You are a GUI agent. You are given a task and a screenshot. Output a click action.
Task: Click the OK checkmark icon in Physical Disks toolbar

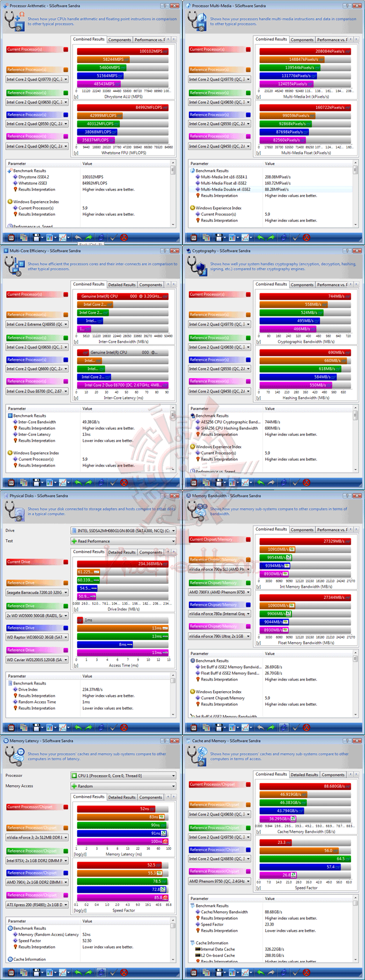[x=113, y=727]
